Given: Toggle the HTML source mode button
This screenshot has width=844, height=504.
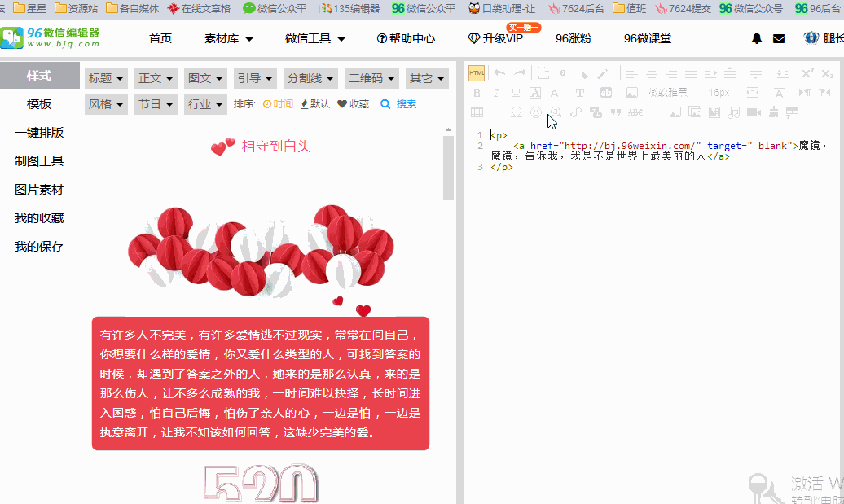Looking at the screenshot, I should pyautogui.click(x=477, y=73).
